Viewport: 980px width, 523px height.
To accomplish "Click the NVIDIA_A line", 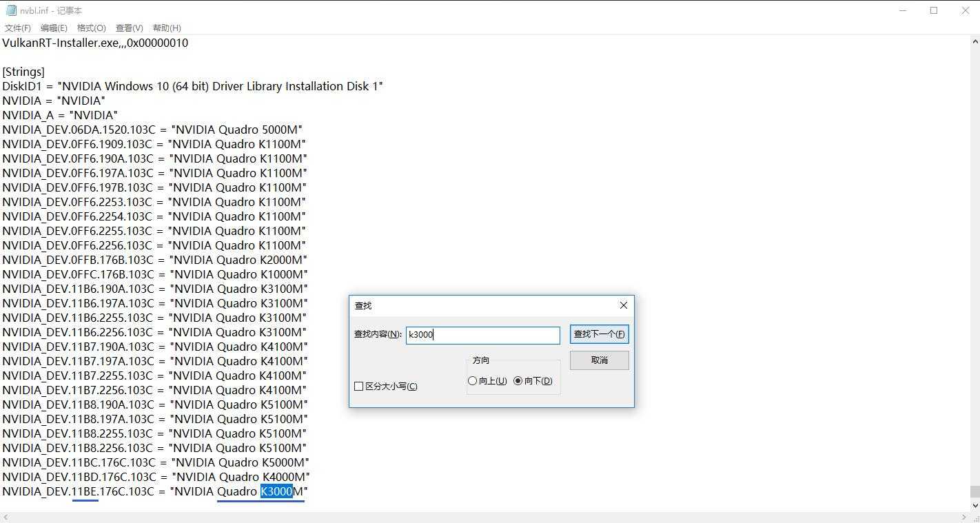I will click(60, 115).
